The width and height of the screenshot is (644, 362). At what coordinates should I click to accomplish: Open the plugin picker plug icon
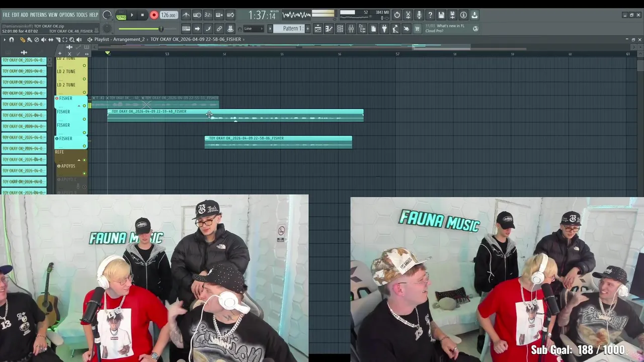point(384,29)
